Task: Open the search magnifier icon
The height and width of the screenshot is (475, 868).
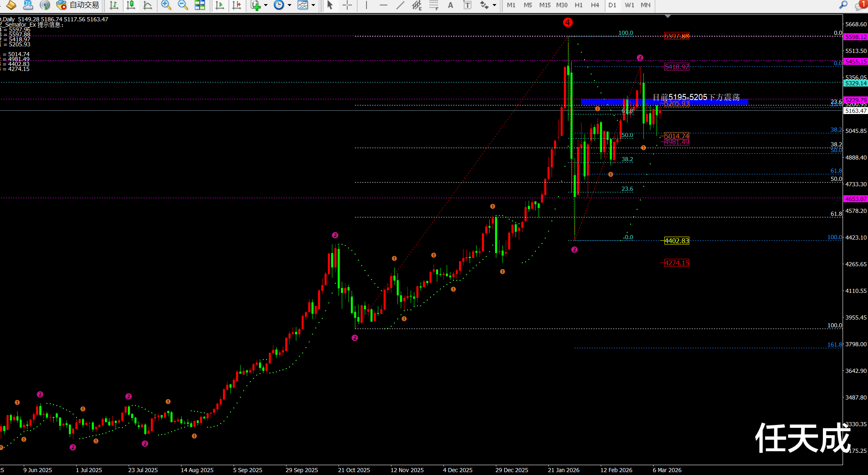Action: tap(843, 5)
